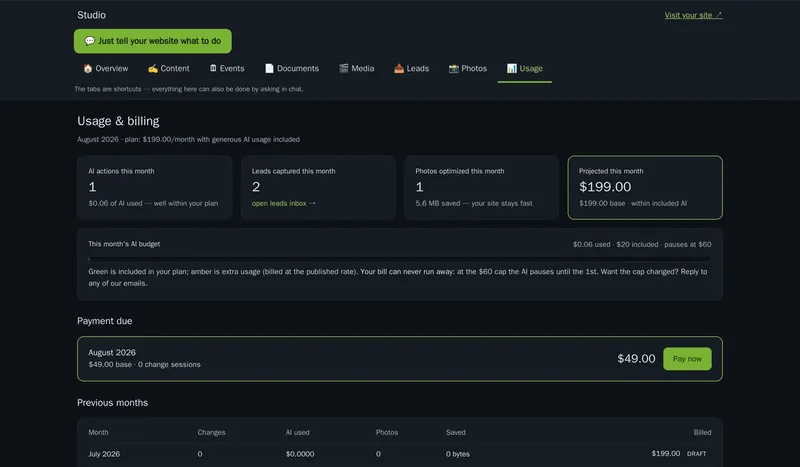This screenshot has width=800, height=467.
Task: Open the 'open leads inbox' link
Action: coord(284,203)
